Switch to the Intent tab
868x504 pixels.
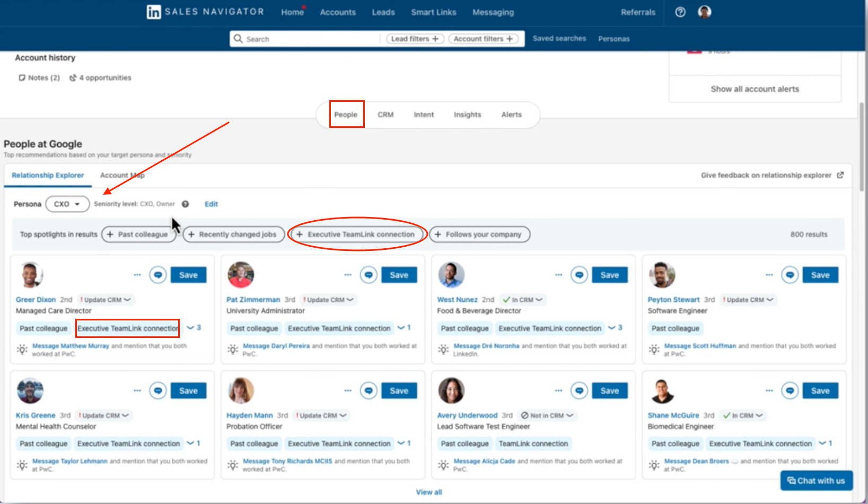click(424, 115)
